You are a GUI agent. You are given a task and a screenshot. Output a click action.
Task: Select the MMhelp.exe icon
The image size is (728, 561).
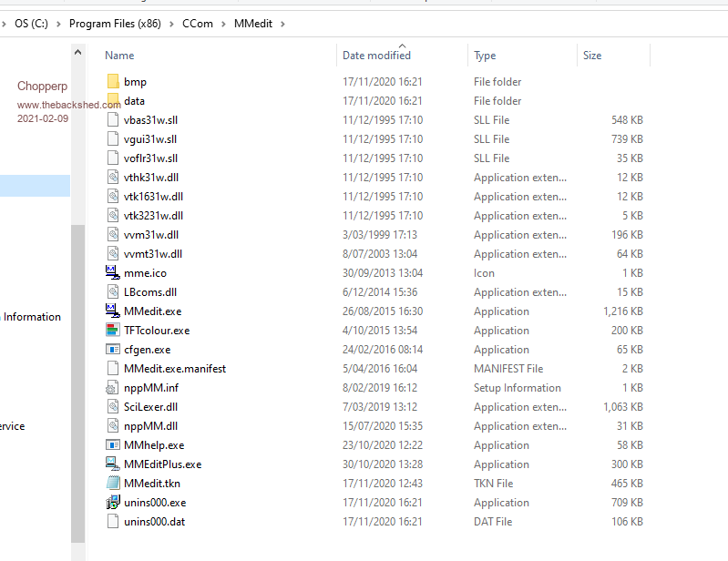coord(113,445)
